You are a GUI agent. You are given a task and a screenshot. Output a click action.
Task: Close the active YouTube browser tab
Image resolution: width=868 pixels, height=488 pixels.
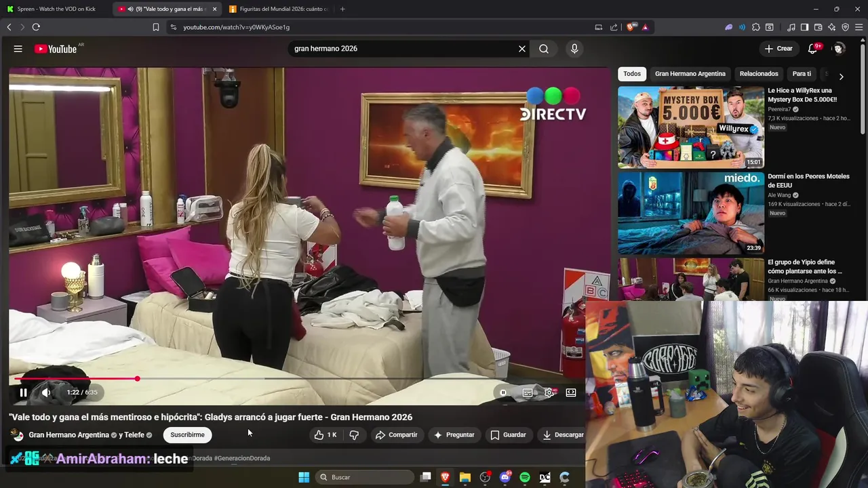coord(214,9)
